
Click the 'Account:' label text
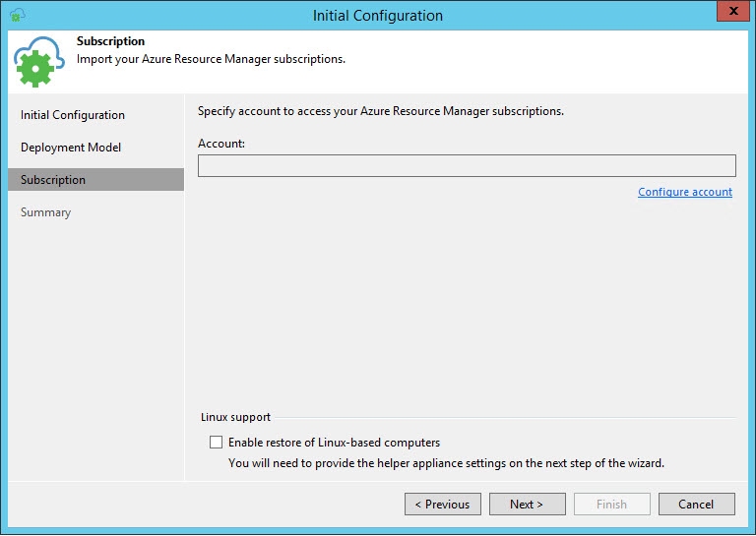tap(221, 144)
